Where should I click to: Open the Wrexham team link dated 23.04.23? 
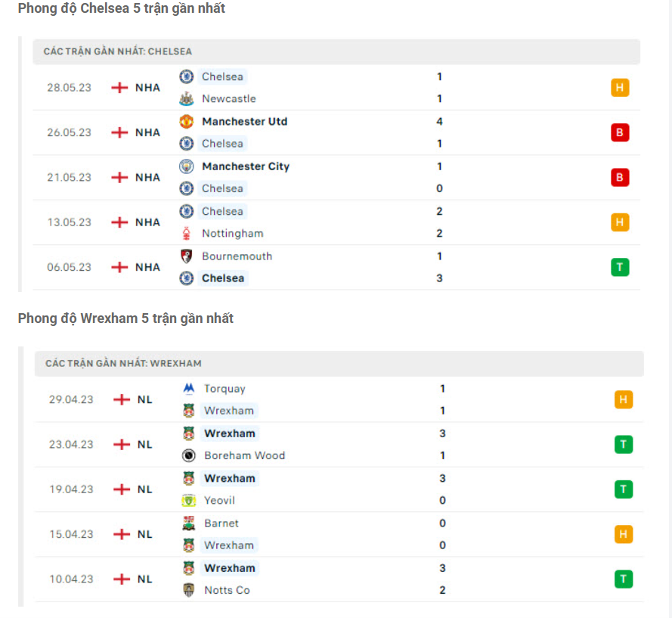(x=230, y=433)
